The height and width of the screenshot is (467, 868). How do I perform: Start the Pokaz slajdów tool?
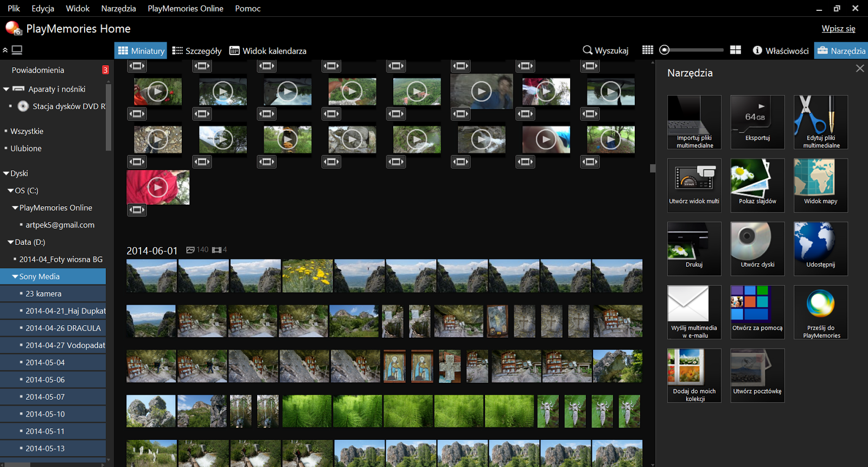click(757, 185)
